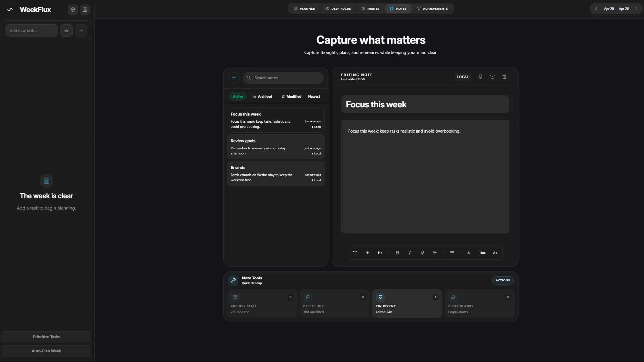Screen dimensions: 644x362
Task: Toggle the Archived notes filter
Action: pos(262,96)
